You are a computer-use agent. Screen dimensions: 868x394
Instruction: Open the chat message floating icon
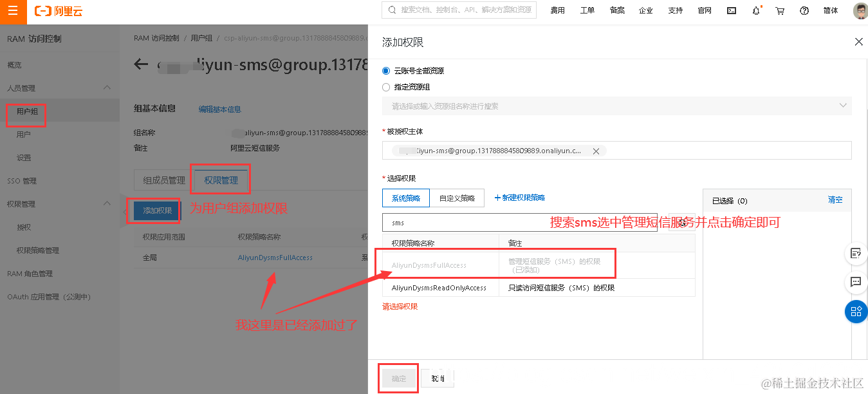click(856, 282)
